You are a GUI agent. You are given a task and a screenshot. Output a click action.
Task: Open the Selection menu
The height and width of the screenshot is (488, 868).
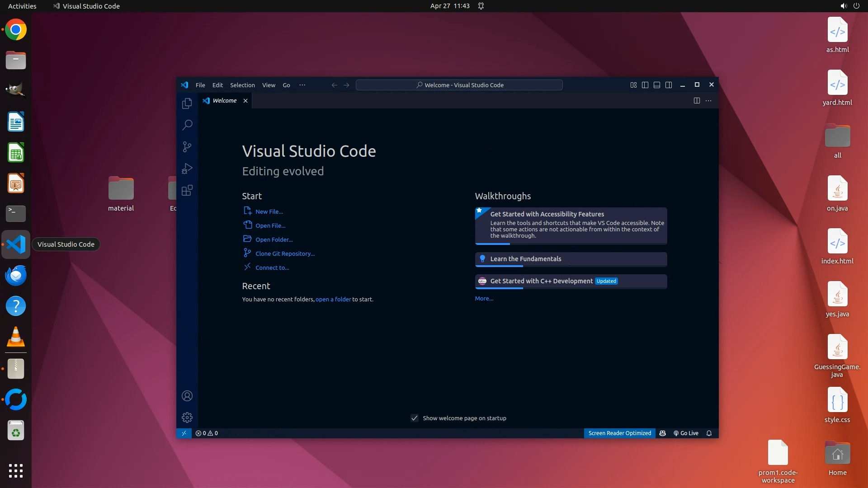242,85
